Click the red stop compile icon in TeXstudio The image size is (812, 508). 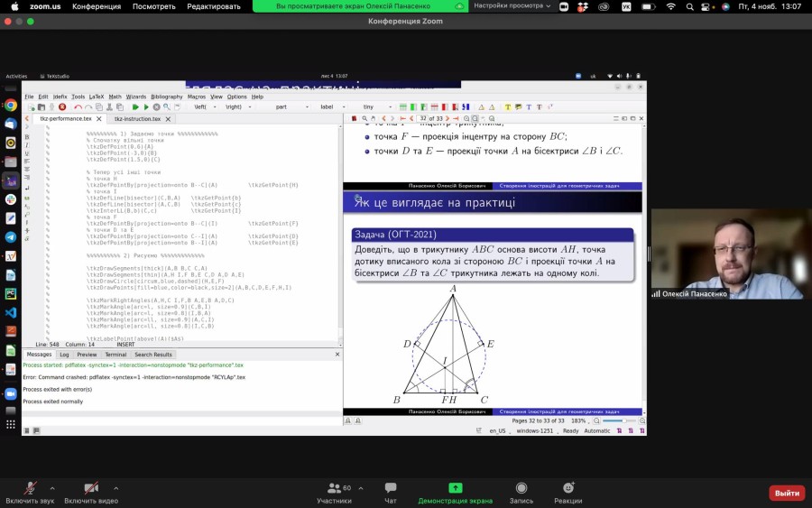tap(62, 107)
